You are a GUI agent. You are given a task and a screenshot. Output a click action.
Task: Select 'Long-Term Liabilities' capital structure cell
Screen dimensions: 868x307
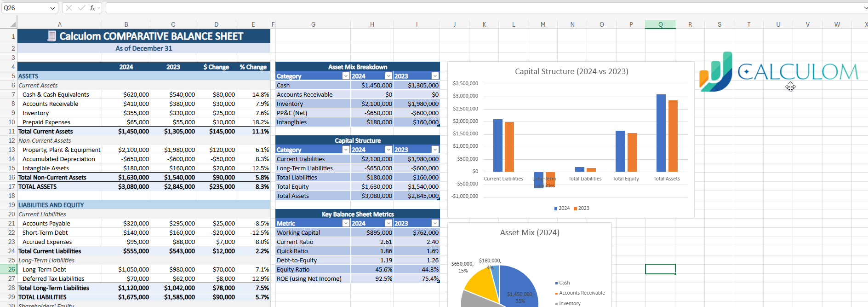313,168
